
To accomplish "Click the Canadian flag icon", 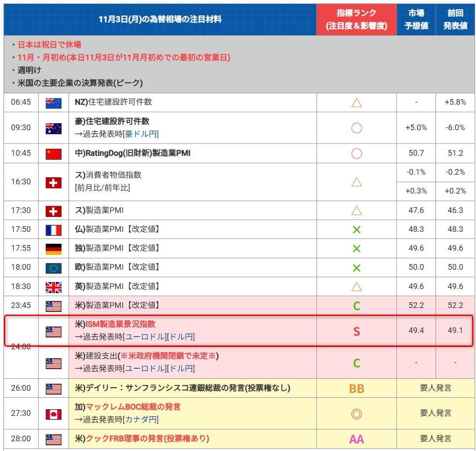I will [54, 414].
